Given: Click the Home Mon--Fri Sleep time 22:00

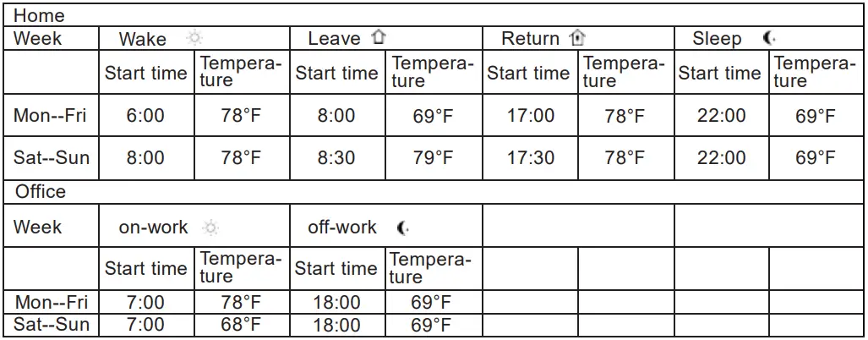Looking at the screenshot, I should tap(721, 116).
